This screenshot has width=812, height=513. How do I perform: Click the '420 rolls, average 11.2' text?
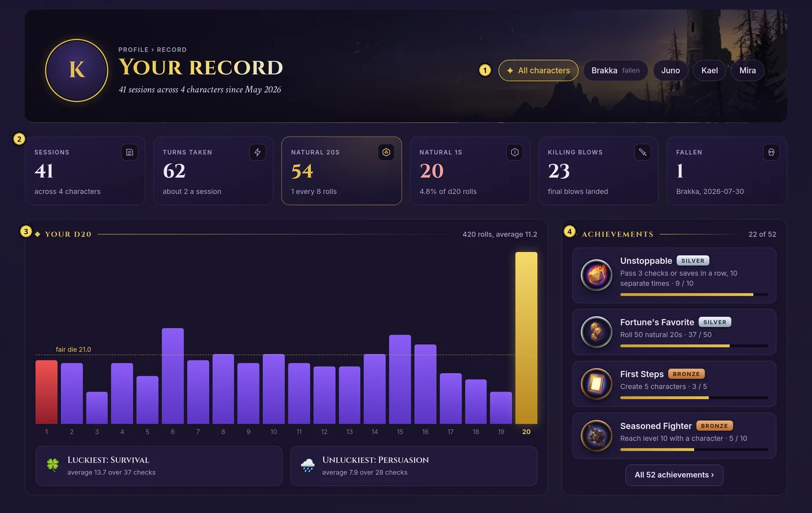(x=499, y=234)
